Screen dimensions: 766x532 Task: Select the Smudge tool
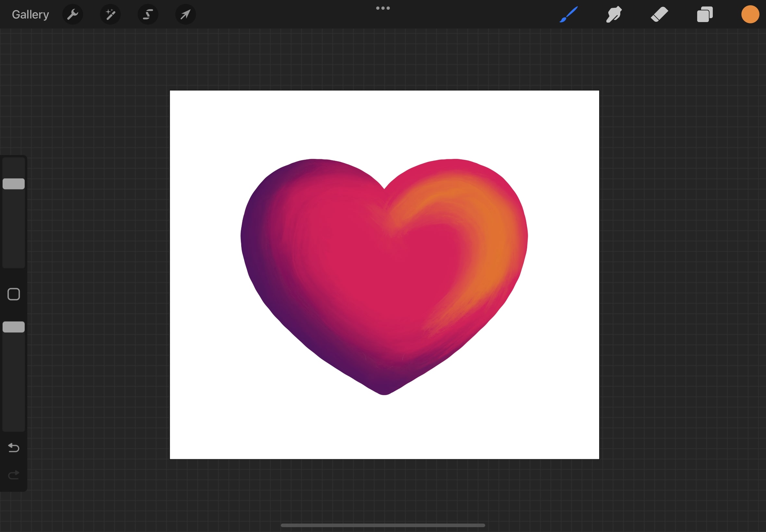(613, 14)
